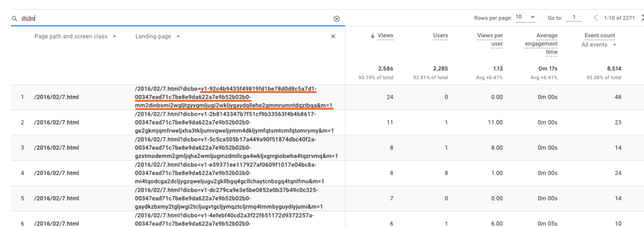Open the Rows per page dropdown

point(526,17)
